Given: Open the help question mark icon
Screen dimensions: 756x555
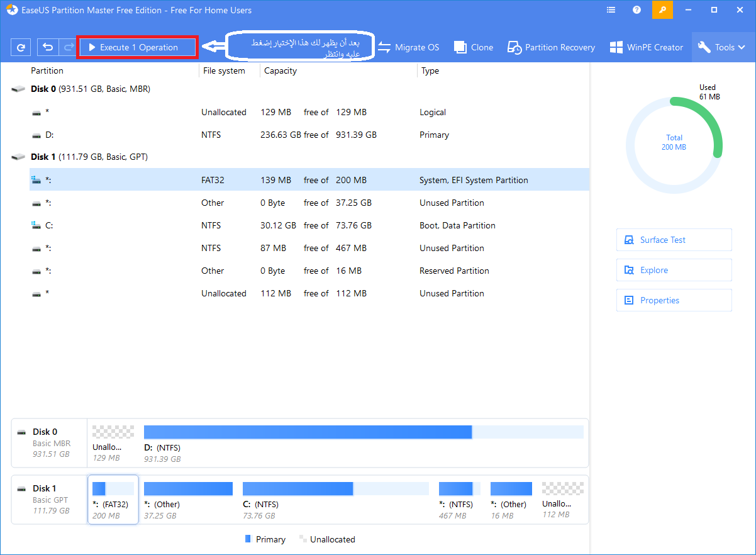Looking at the screenshot, I should click(637, 10).
